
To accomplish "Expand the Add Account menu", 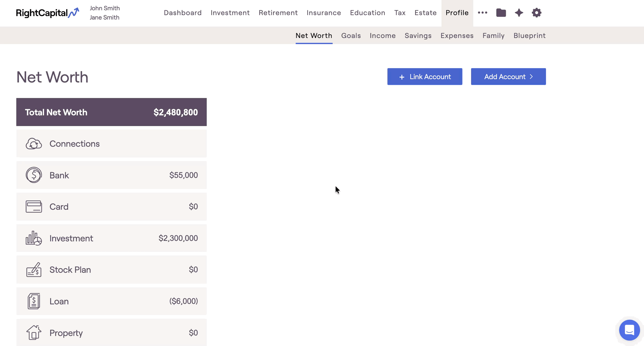I will click(508, 77).
